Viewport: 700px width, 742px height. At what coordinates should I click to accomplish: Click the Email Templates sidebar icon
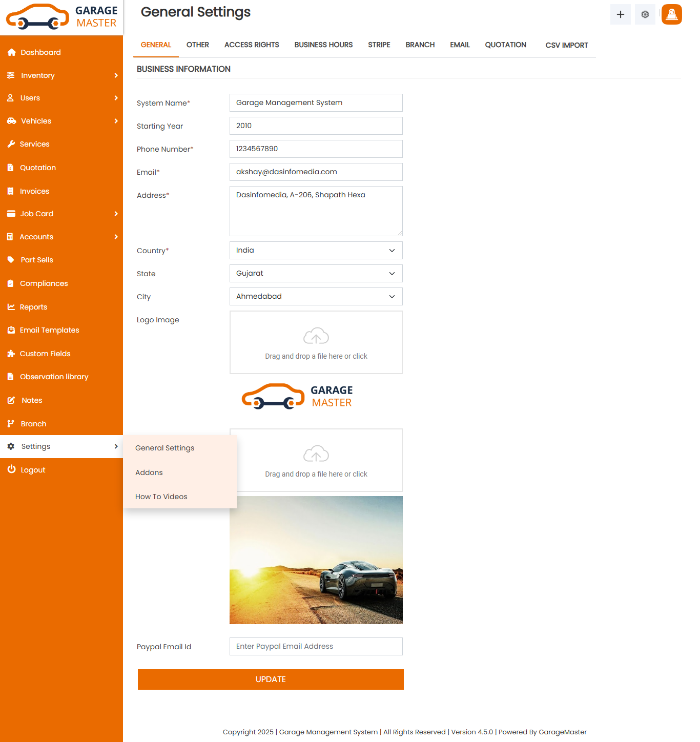(x=11, y=330)
